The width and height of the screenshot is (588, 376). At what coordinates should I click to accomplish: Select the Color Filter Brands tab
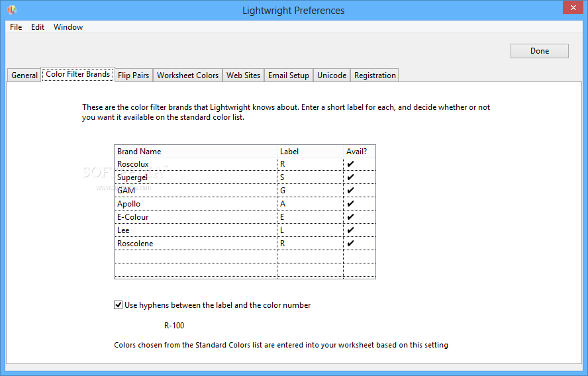coord(77,74)
